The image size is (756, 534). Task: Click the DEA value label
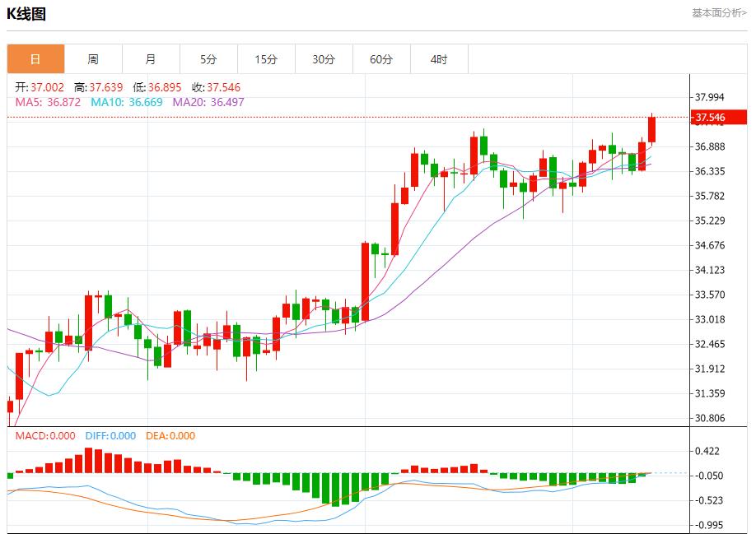[170, 436]
